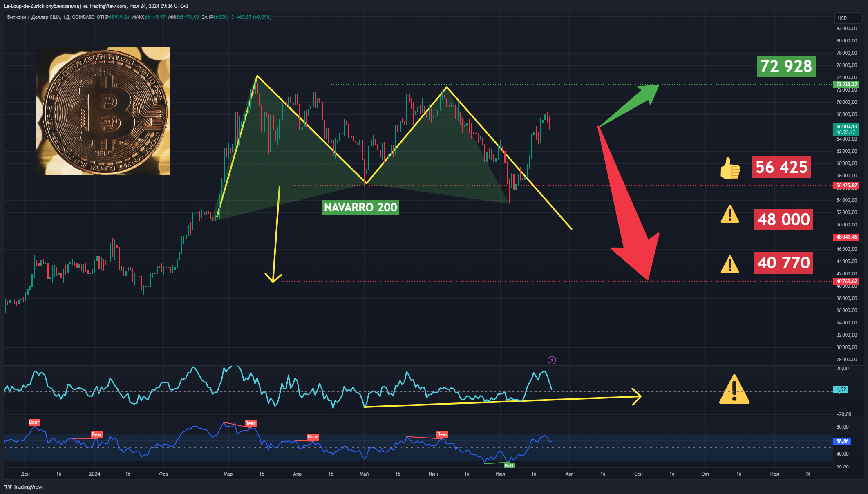Click the purple lightning bolt event icon

coord(552,360)
